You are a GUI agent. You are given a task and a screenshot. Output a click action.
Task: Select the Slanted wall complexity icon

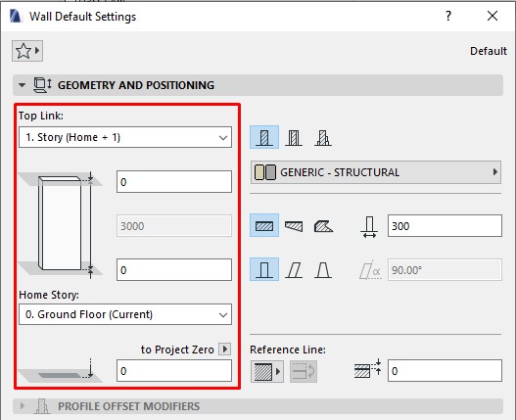294,269
